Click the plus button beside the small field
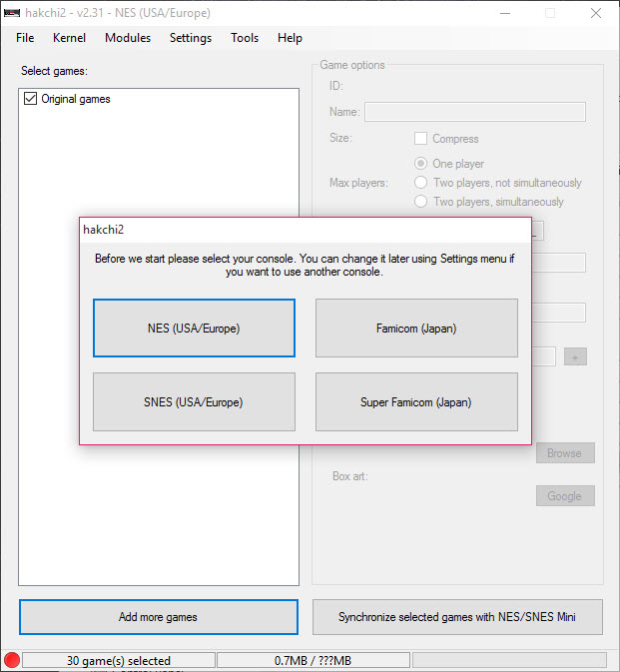 (575, 356)
